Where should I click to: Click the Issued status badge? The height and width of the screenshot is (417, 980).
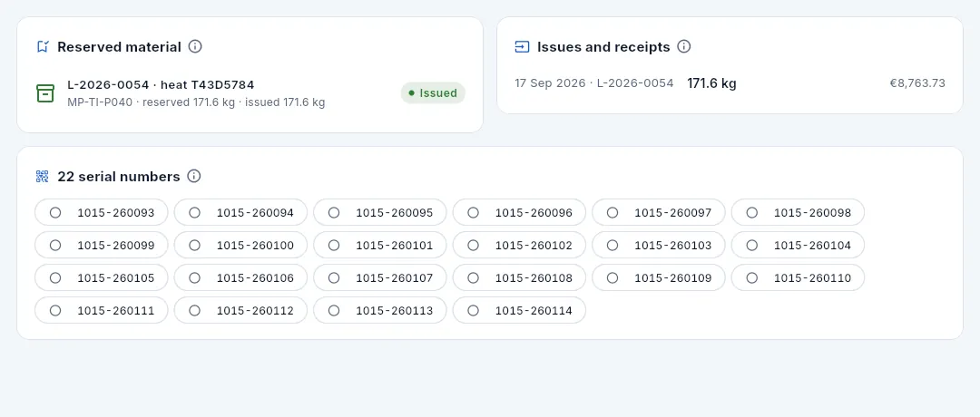(x=433, y=93)
